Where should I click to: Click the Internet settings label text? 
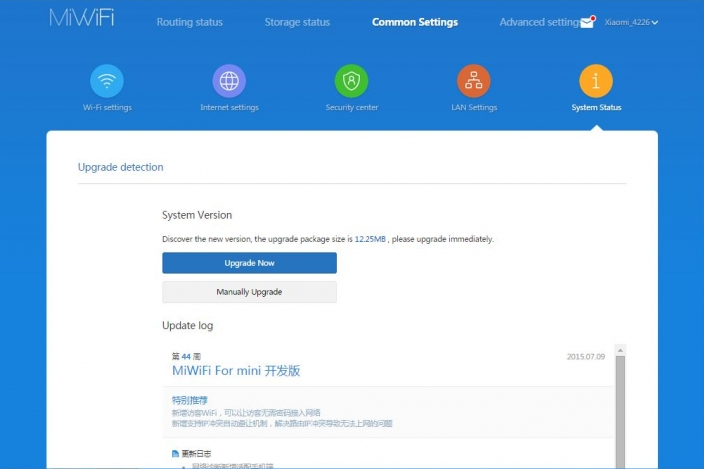229,107
